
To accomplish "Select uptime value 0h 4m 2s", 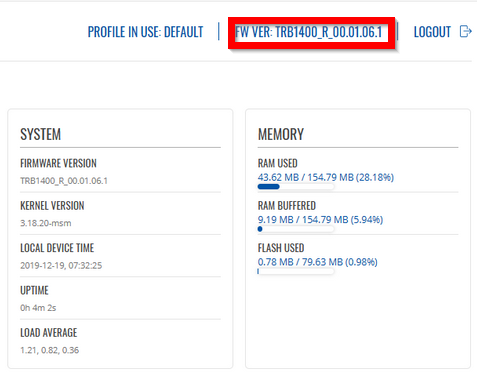I will (x=38, y=308).
